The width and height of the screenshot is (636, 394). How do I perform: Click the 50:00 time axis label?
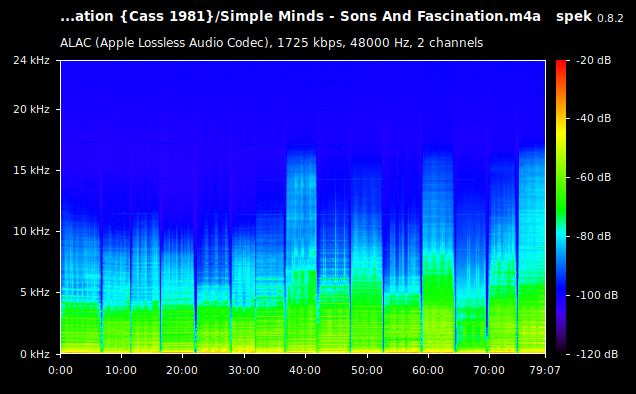pyautogui.click(x=367, y=370)
